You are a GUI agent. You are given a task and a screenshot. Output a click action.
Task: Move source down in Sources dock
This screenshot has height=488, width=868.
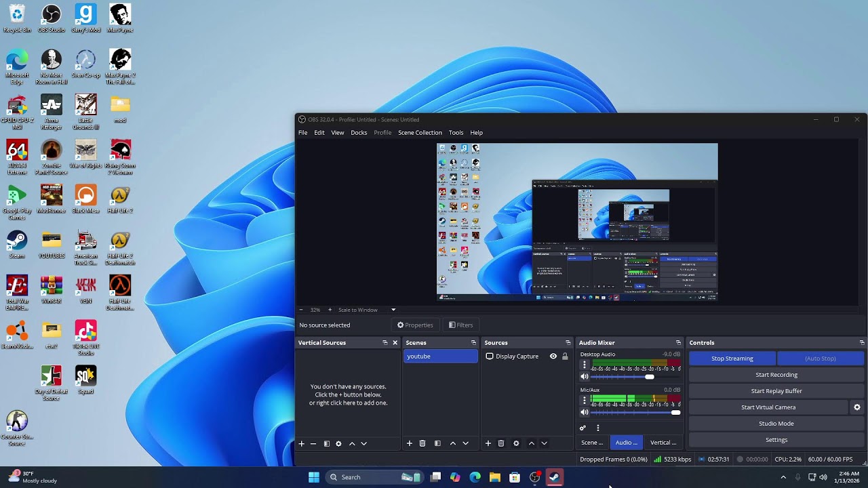tap(544, 443)
